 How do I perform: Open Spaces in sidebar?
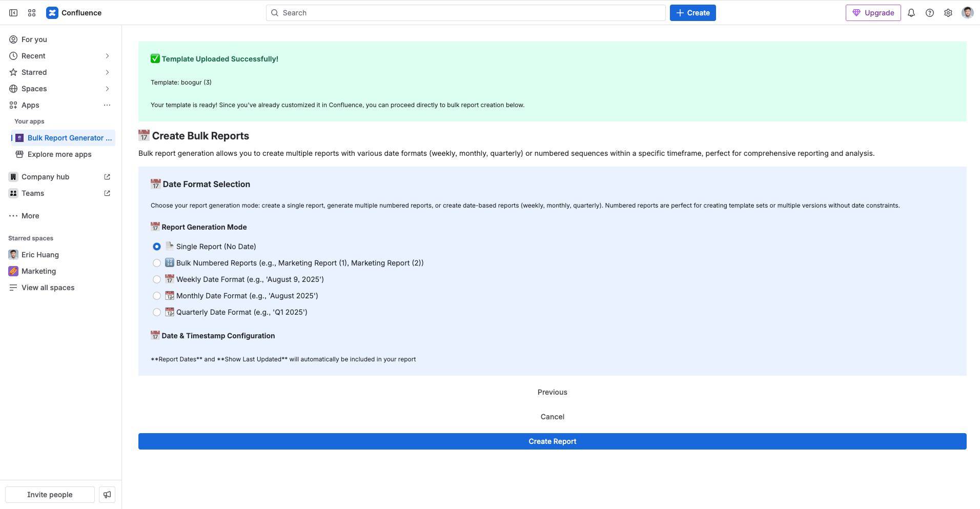(x=60, y=89)
